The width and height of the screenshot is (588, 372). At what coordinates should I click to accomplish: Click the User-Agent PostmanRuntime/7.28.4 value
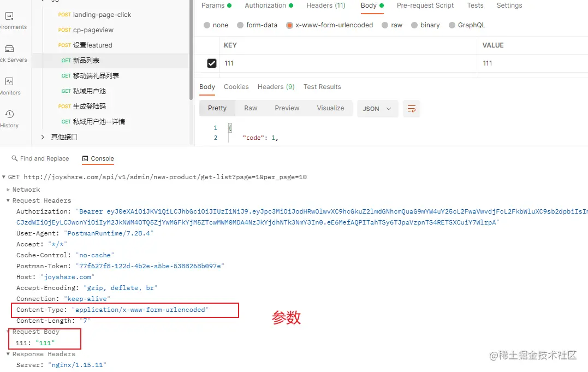click(x=109, y=233)
